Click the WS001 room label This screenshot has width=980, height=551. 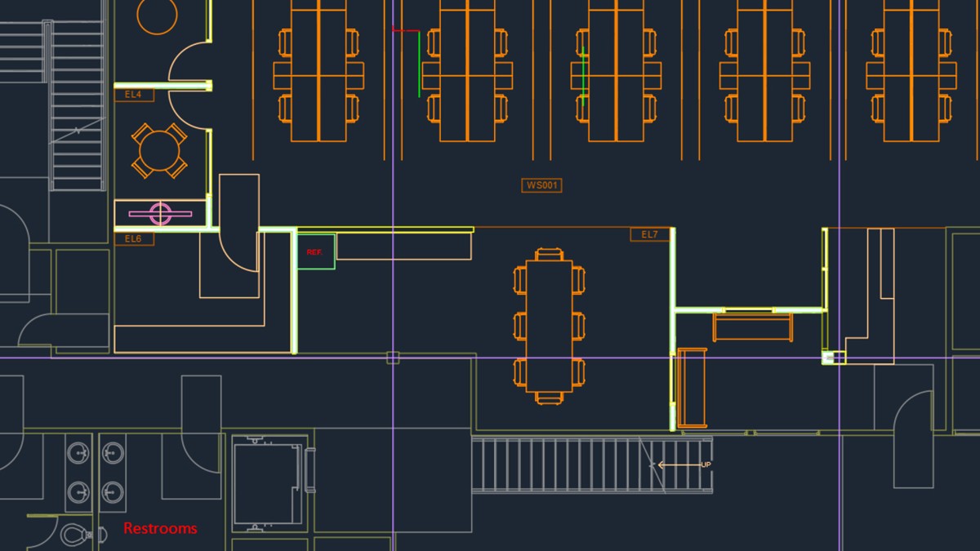tap(541, 185)
